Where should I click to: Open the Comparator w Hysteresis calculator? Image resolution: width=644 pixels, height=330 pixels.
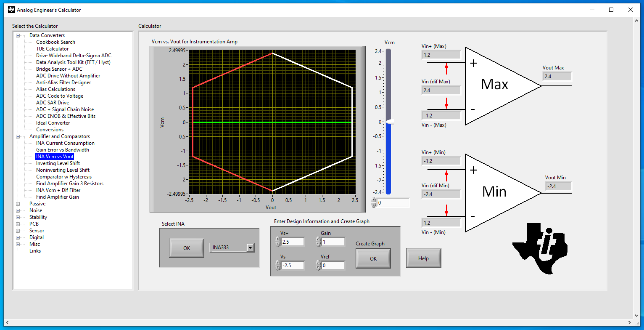63,176
